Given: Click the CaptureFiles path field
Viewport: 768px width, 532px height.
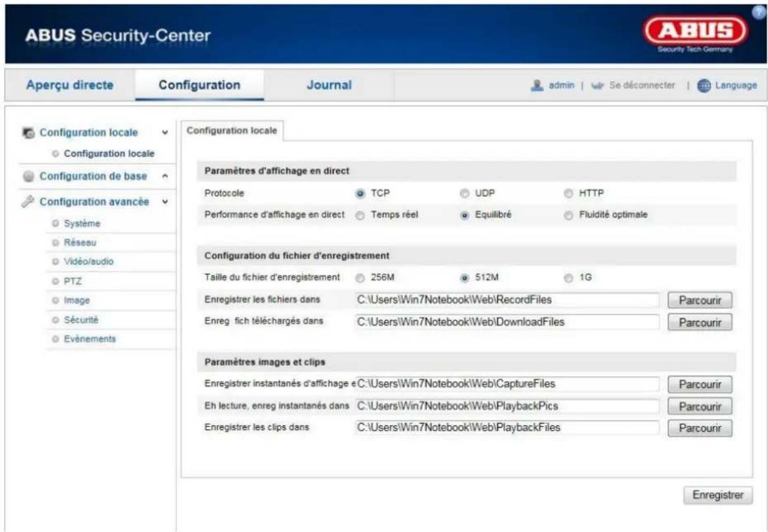Looking at the screenshot, I should (x=507, y=384).
